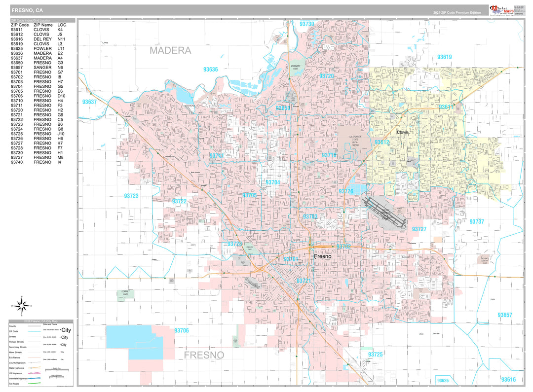The height and width of the screenshot is (392, 533).
Task: Click the 93721 ZIP label on map
Action: pyautogui.click(x=304, y=281)
